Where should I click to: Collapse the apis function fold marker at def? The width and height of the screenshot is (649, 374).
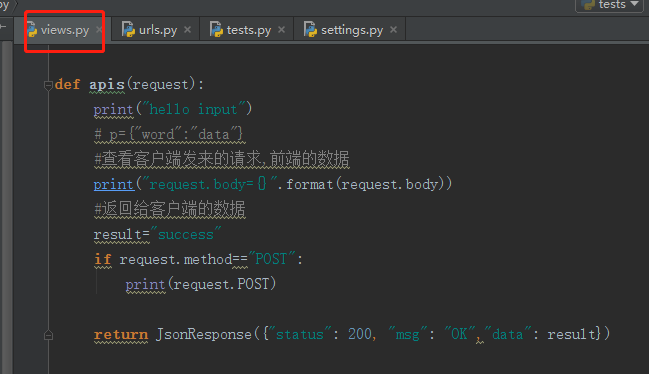click(x=48, y=85)
